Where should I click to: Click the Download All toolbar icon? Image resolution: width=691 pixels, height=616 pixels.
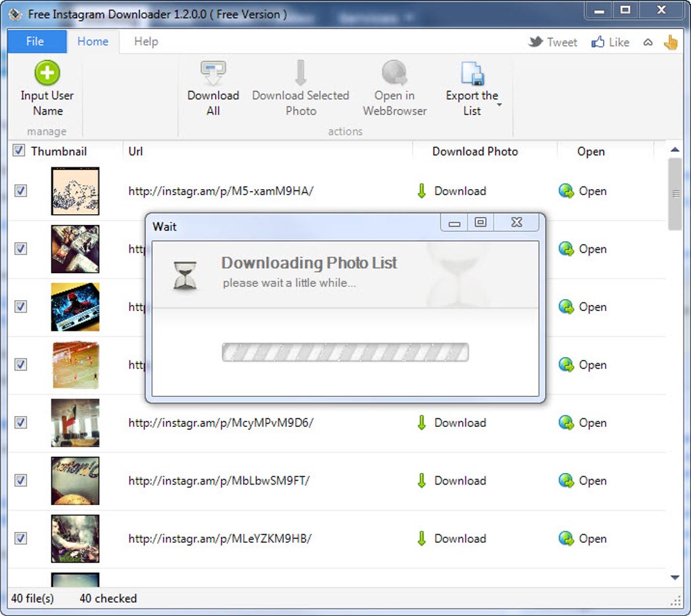(x=213, y=73)
